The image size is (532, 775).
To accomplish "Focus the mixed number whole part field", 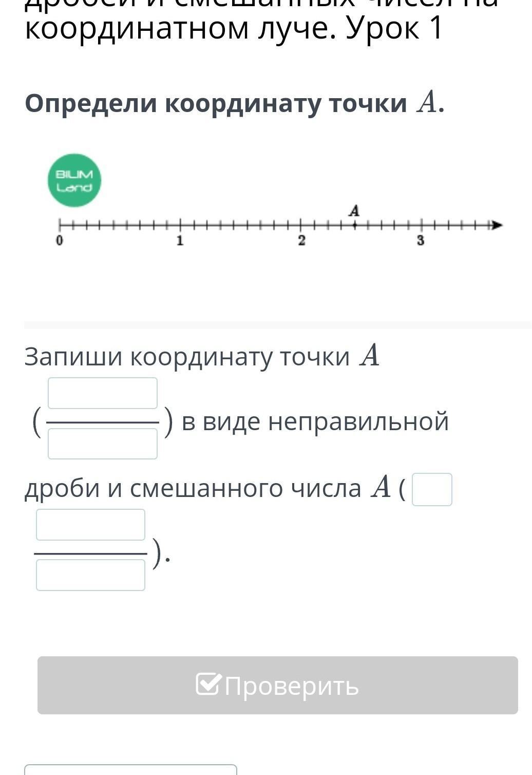I will click(432, 490).
